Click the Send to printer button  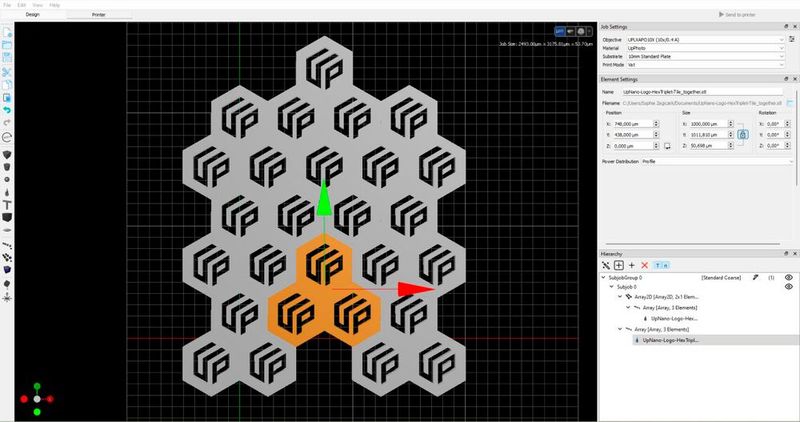click(737, 15)
